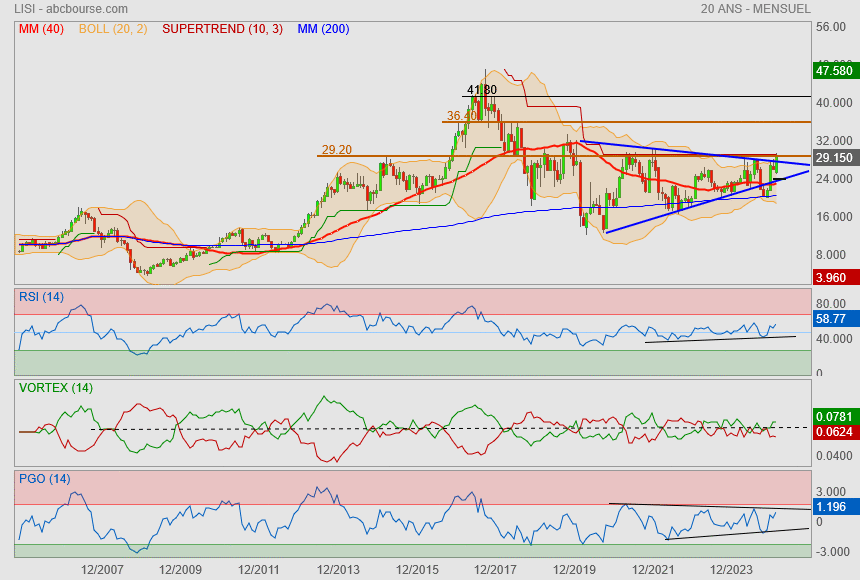Click the 12/2015 date axis label
This screenshot has height=580, width=860.
417,570
